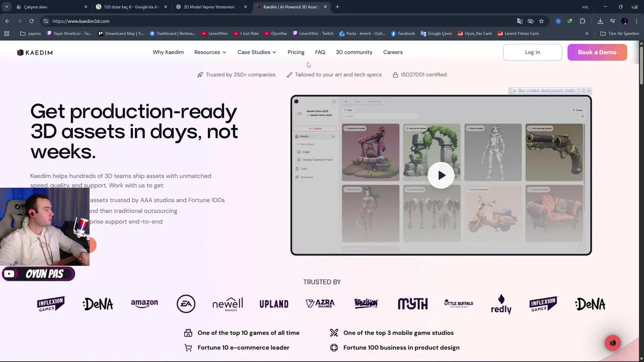This screenshot has width=644, height=362.
Task: Open the Facebook bookmark
Action: pyautogui.click(x=403, y=34)
